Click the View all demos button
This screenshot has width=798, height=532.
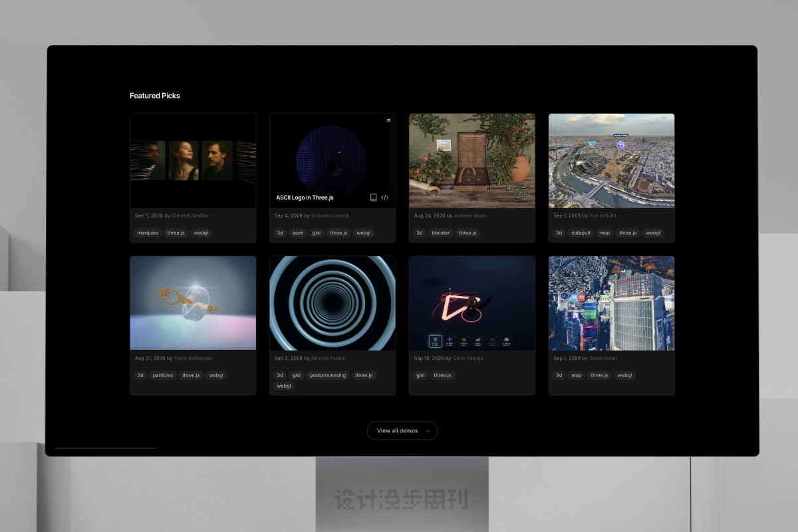[402, 431]
